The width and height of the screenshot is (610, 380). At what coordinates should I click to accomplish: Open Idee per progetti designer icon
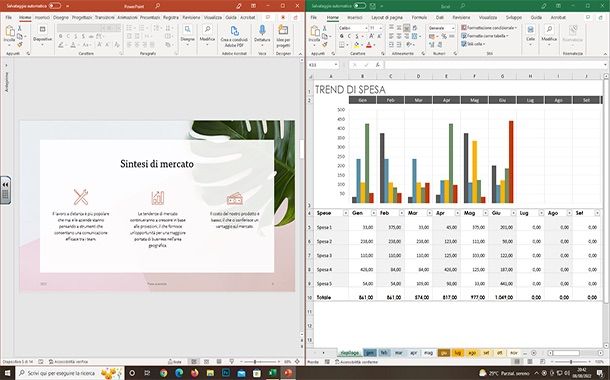tap(283, 31)
